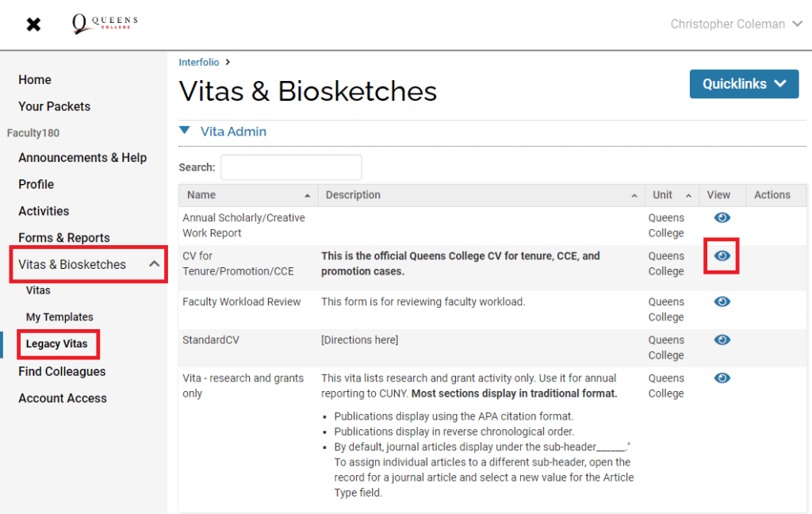Close the sidebar with the X icon

click(x=33, y=25)
